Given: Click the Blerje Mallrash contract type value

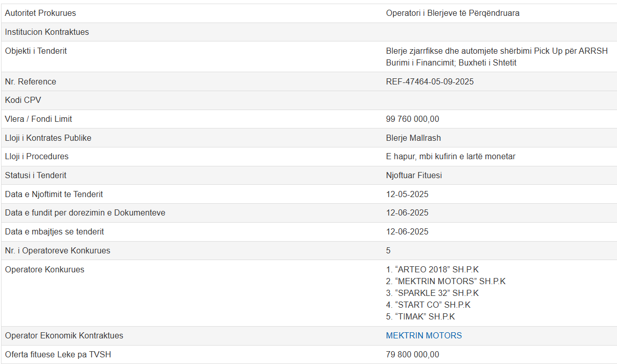Looking at the screenshot, I should [x=413, y=138].
